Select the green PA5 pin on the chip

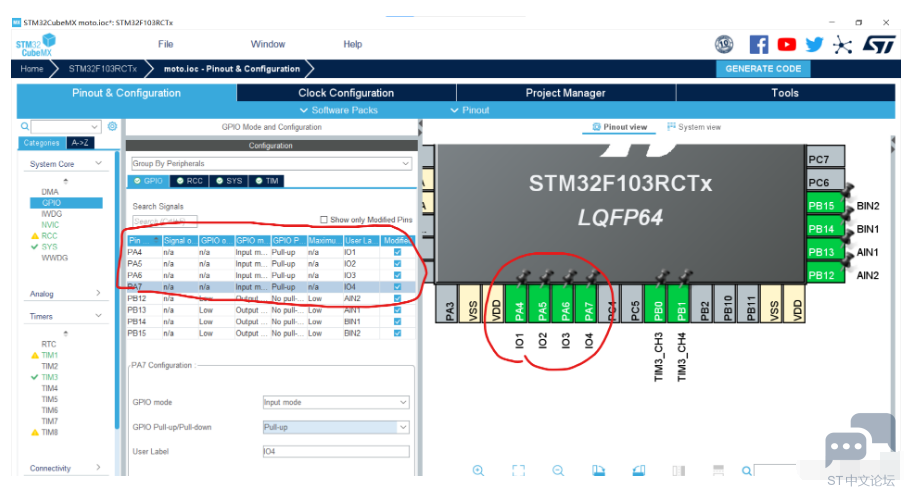coord(542,303)
